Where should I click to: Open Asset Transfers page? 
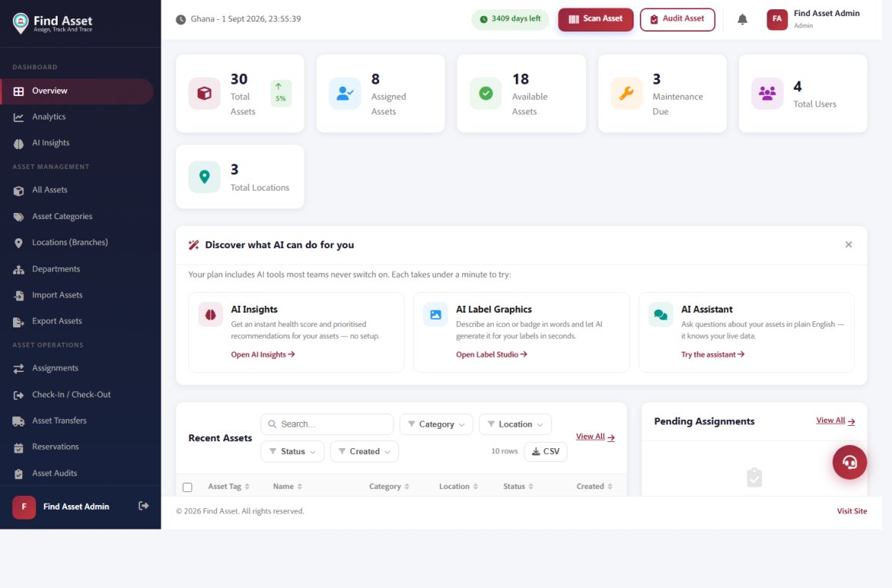tap(77, 420)
